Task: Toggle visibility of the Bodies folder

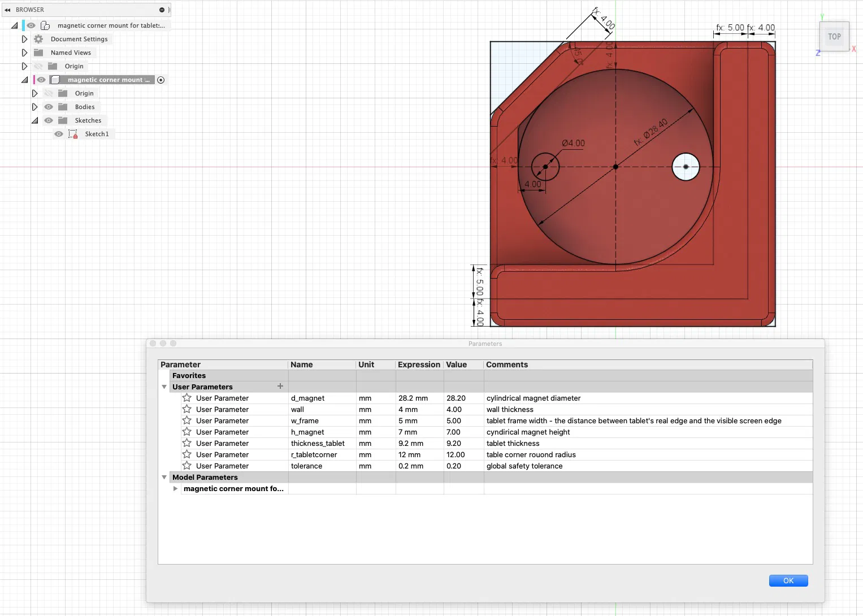Action: click(x=49, y=107)
